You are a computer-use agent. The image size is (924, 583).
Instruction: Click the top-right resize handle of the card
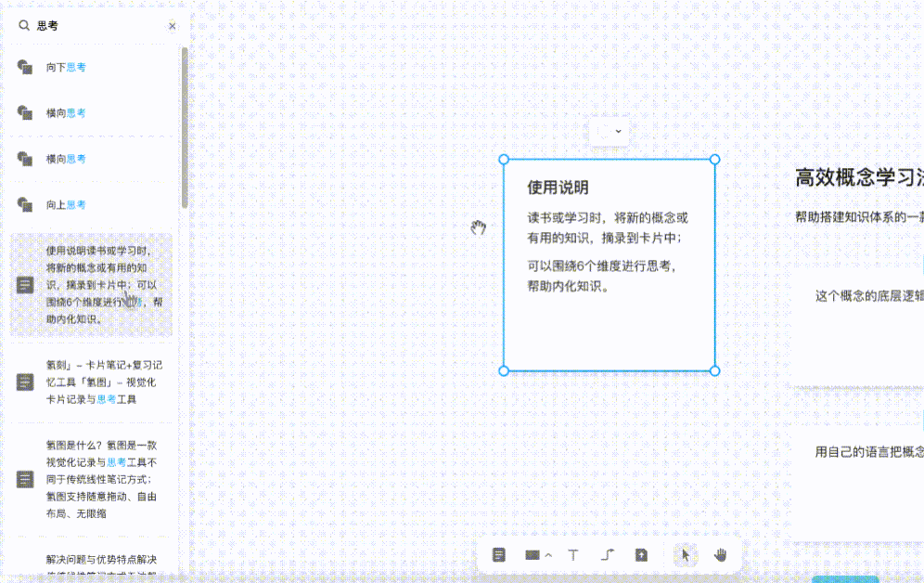715,159
